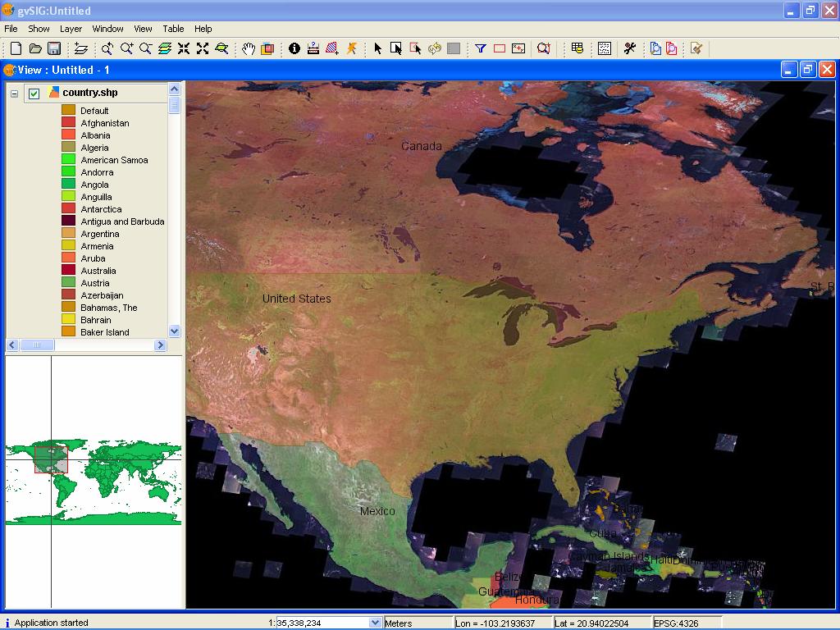Click the Australia legend color swatch
This screenshot has height=630, width=840.
68,271
